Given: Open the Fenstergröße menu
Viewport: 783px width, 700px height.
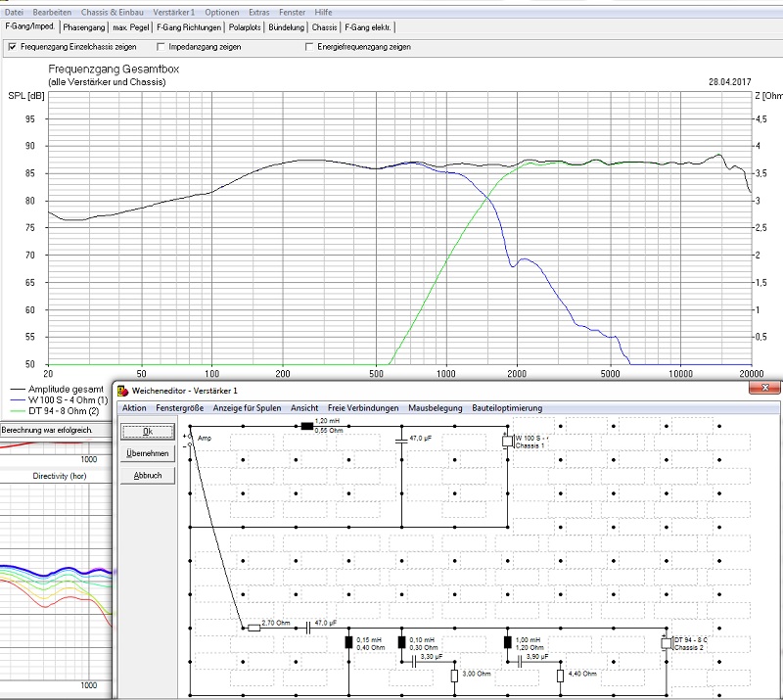Looking at the screenshot, I should coord(180,407).
